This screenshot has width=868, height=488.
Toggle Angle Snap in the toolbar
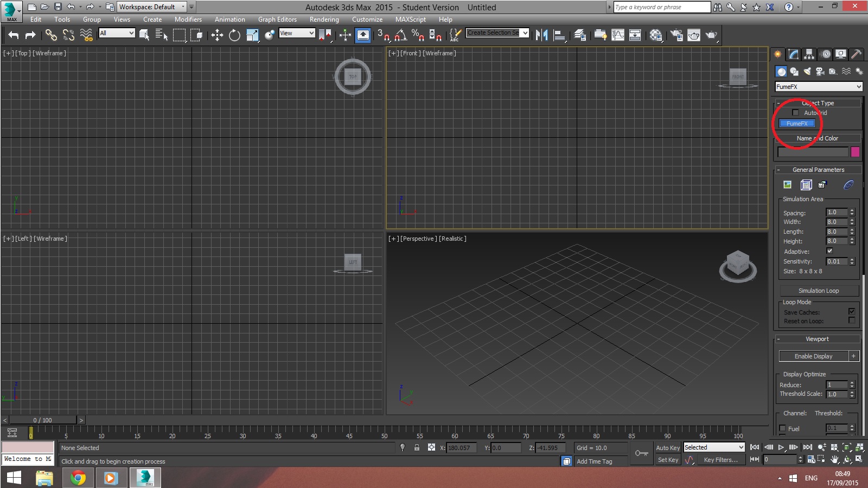(400, 35)
